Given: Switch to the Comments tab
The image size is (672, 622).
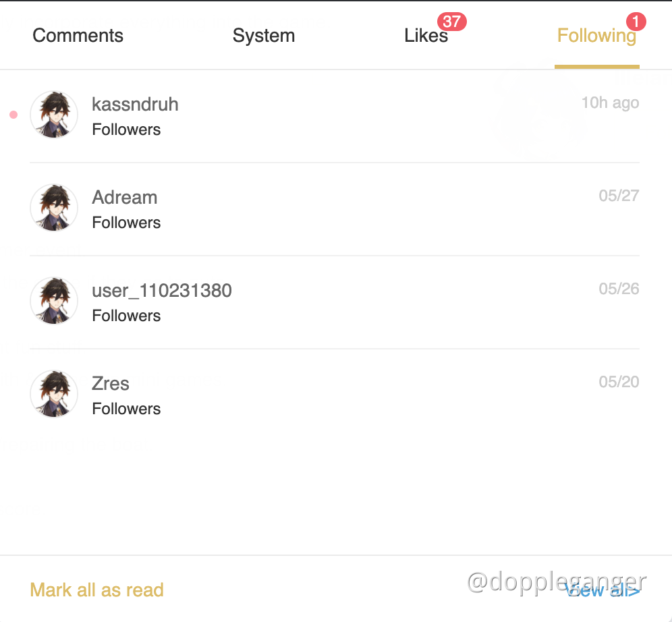Looking at the screenshot, I should tap(78, 36).
